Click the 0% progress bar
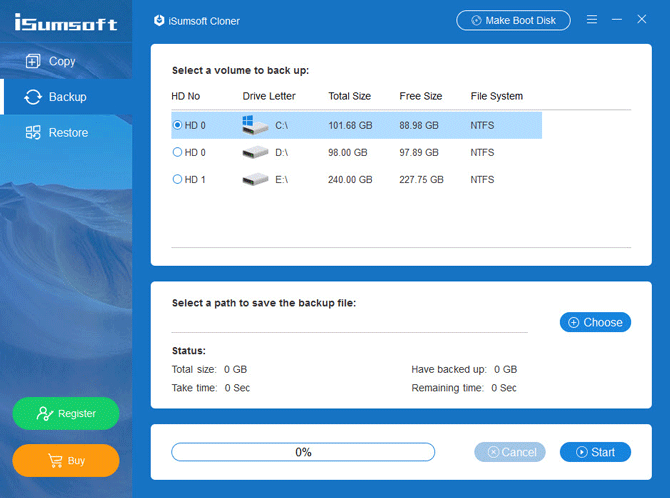 (303, 452)
